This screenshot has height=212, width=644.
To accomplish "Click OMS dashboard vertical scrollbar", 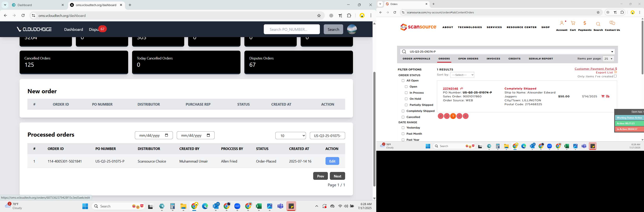I will coord(374,129).
